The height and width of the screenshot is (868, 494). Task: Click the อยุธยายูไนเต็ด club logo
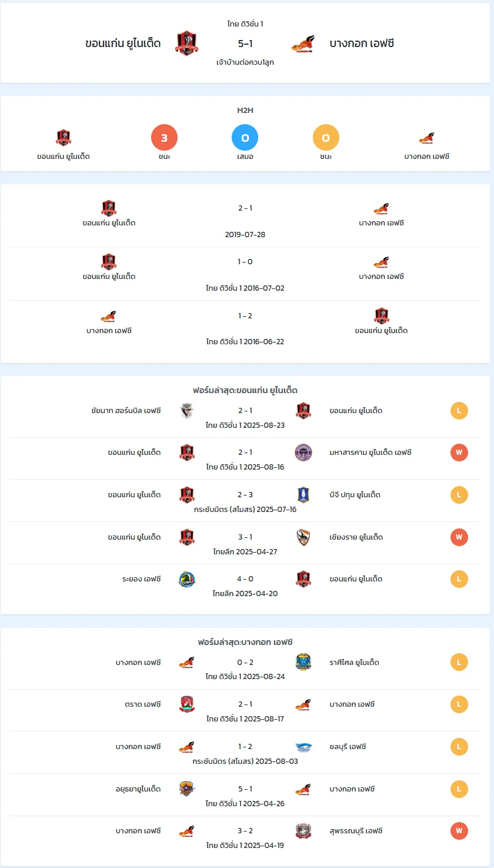(187, 789)
